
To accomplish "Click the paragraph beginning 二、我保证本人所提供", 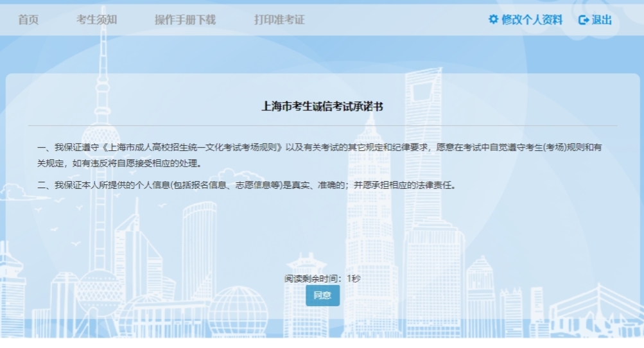I will [247, 186].
